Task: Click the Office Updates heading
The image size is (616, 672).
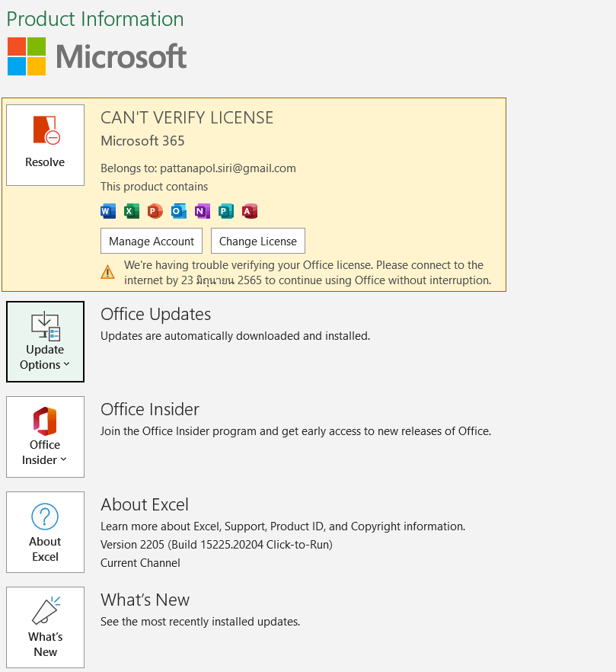Action: click(x=155, y=314)
